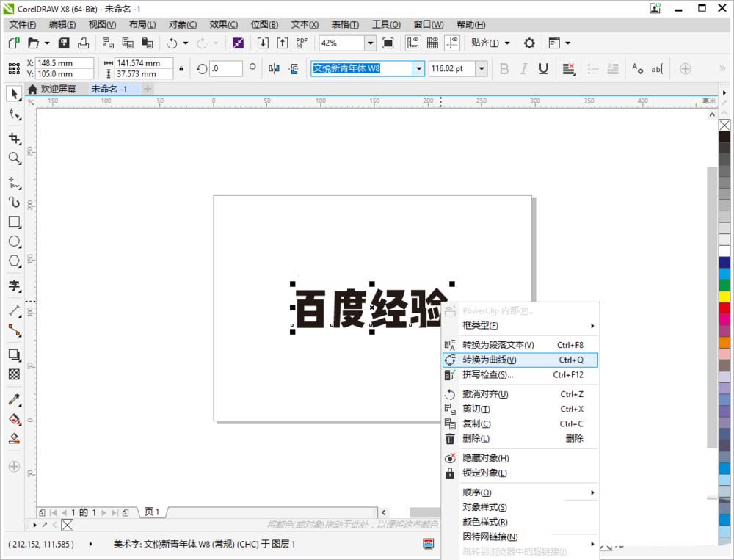734x560 pixels.
Task: Select the Text tool in the toolbox
Action: (x=13, y=286)
